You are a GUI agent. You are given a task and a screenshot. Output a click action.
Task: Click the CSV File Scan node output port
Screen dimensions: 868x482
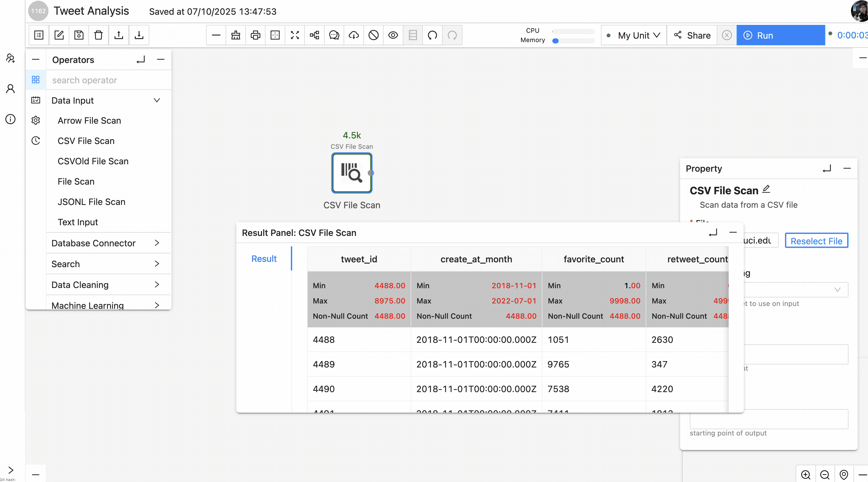click(371, 173)
